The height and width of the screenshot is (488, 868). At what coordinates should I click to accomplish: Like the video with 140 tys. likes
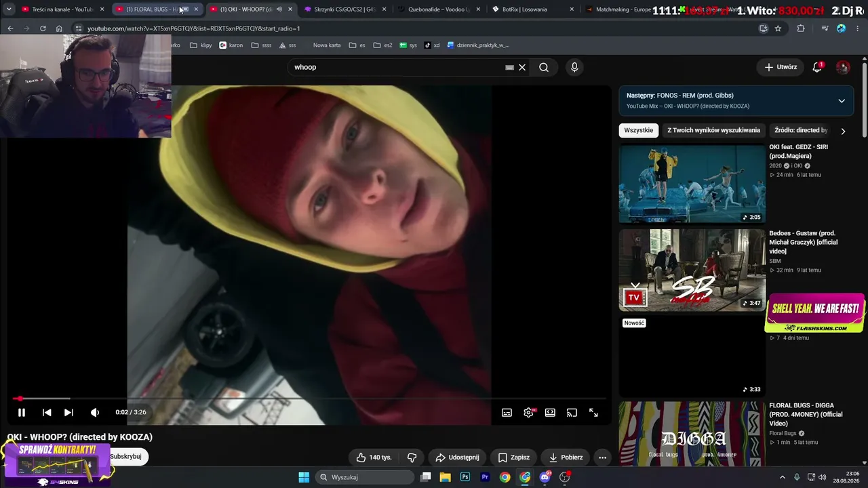374,457
